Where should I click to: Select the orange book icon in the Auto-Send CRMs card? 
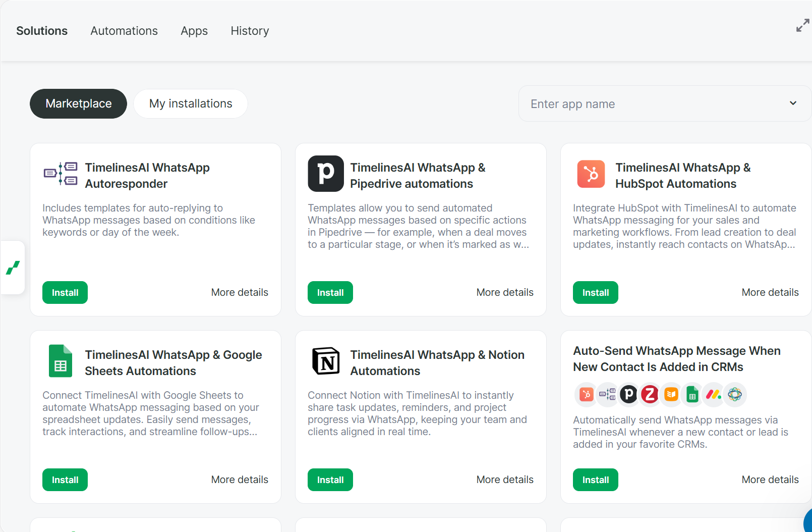pyautogui.click(x=671, y=394)
